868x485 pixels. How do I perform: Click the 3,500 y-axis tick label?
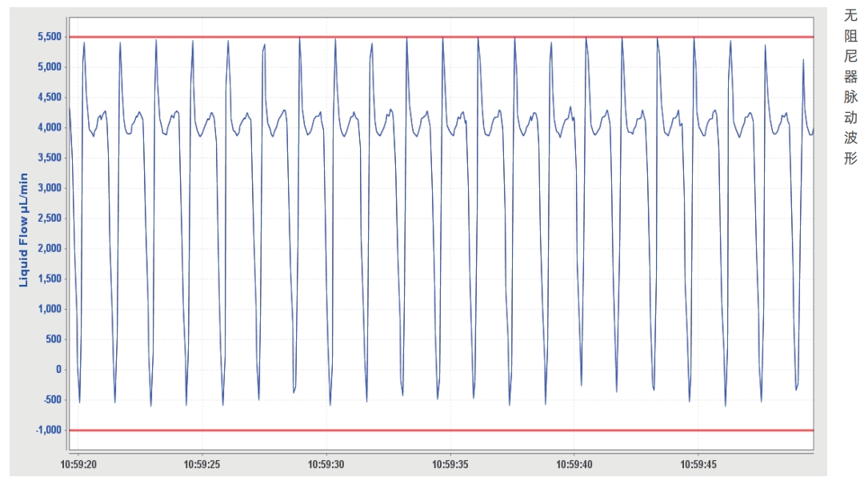(50, 158)
